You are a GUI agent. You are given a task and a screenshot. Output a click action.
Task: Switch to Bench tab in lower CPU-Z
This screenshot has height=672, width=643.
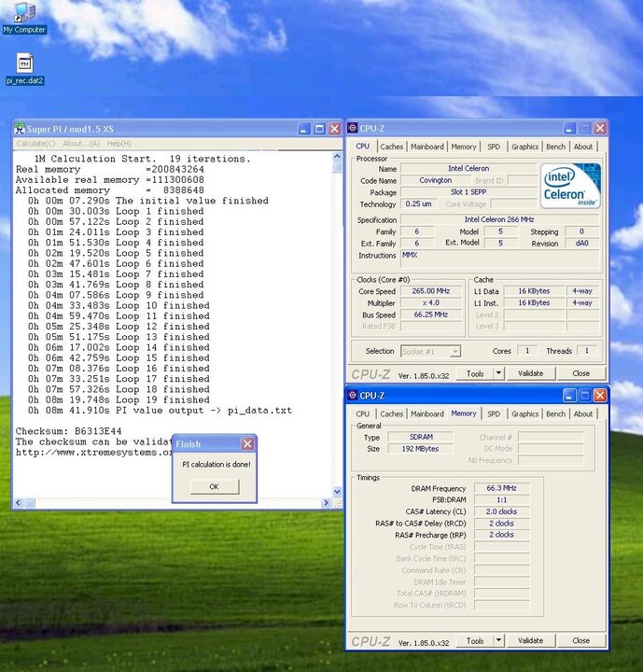pyautogui.click(x=556, y=414)
